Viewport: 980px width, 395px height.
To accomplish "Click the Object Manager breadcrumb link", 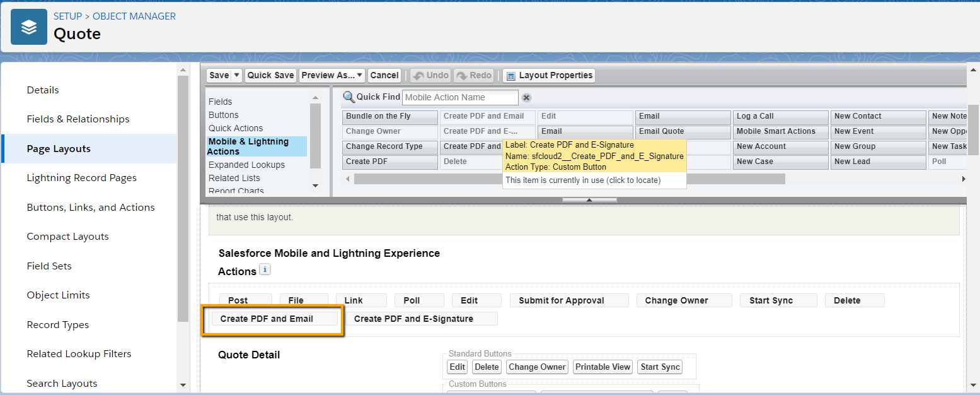I will (134, 16).
